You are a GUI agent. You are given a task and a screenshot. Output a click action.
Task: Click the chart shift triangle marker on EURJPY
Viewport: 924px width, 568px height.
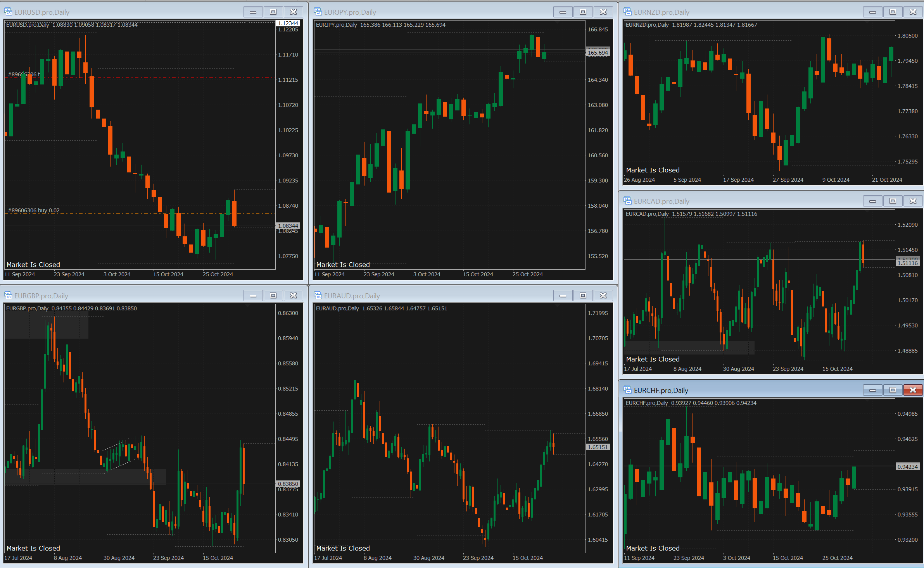[557, 22]
